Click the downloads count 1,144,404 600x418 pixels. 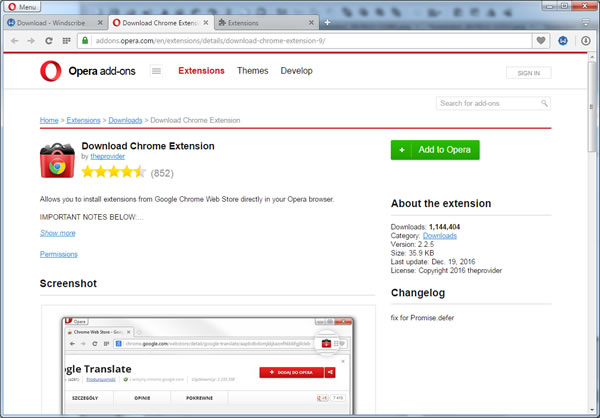tap(445, 227)
